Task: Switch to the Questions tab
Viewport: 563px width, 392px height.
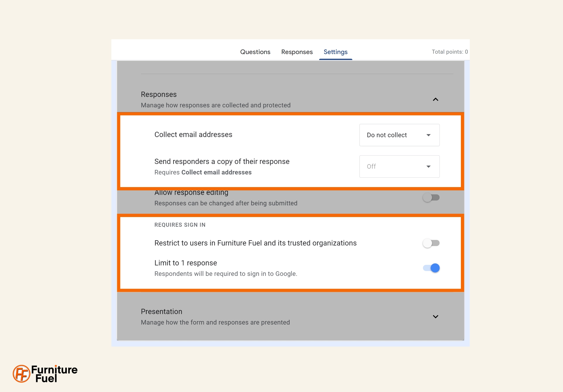Action: click(255, 52)
